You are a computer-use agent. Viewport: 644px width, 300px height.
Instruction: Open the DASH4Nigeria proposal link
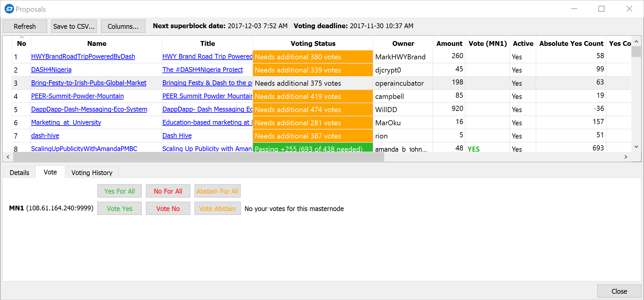pyautogui.click(x=51, y=70)
